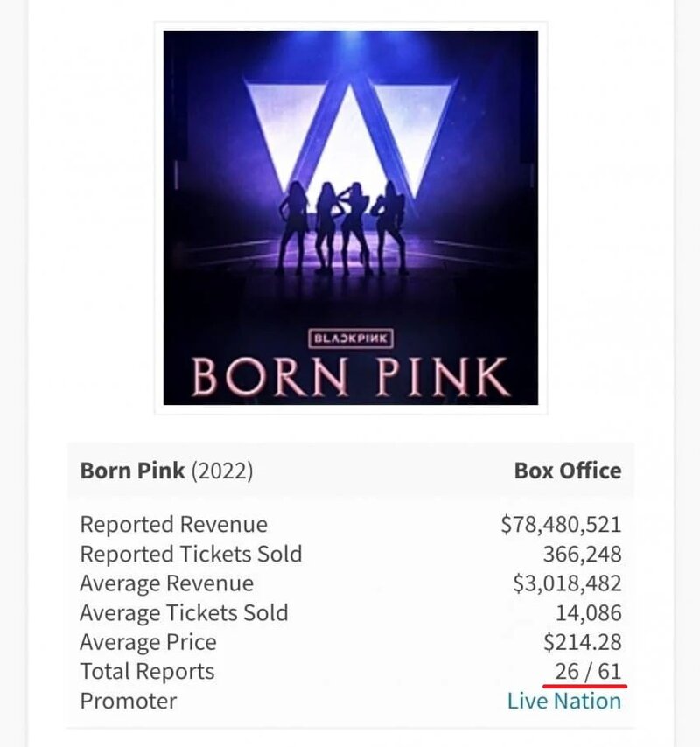Image resolution: width=700 pixels, height=747 pixels.
Task: Select the Average Tickets Sold label
Action: click(x=184, y=613)
